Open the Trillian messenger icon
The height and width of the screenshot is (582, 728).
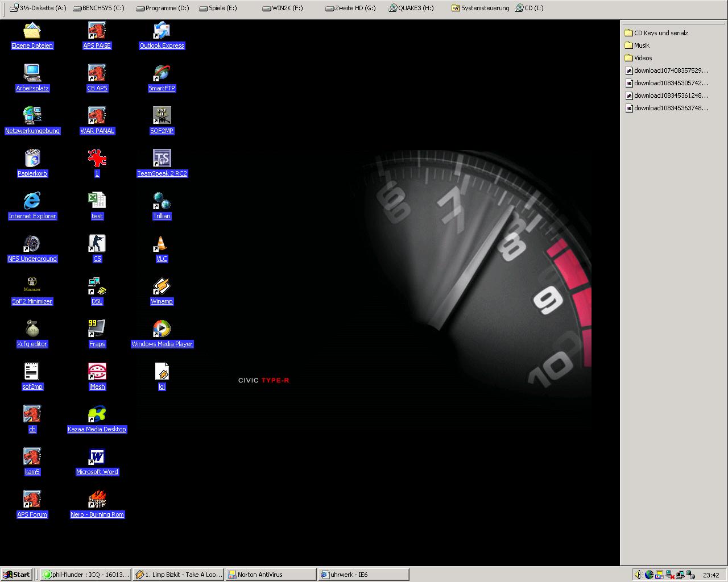162,201
